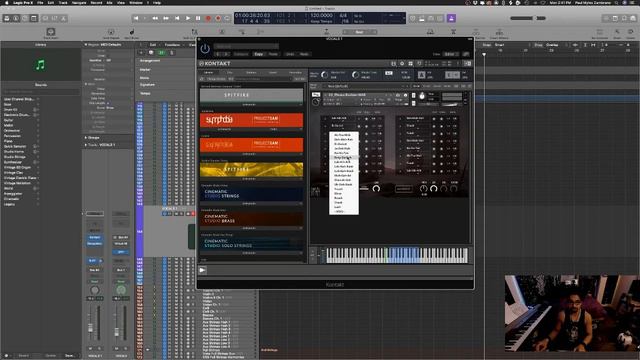This screenshot has height=360, width=640.
Task: Click the red Record button in transport
Action: [208, 18]
